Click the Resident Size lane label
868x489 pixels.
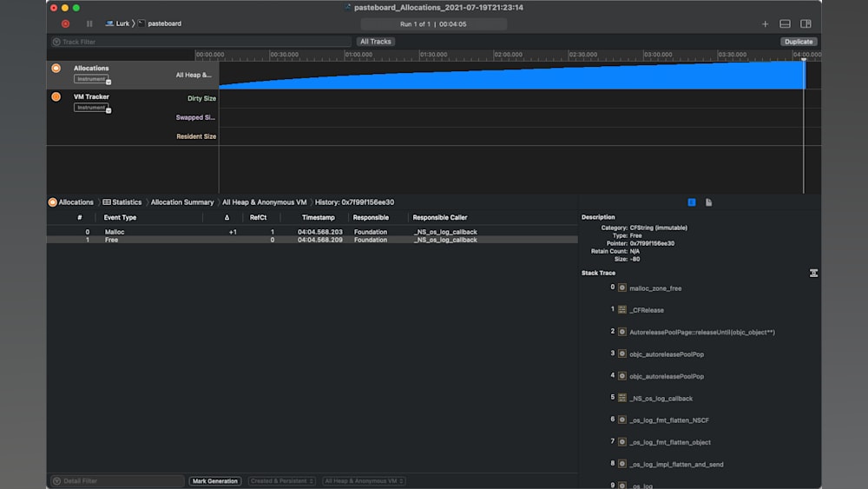pos(196,136)
